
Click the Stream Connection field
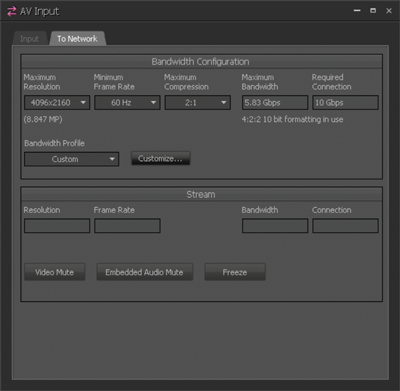pyautogui.click(x=345, y=226)
